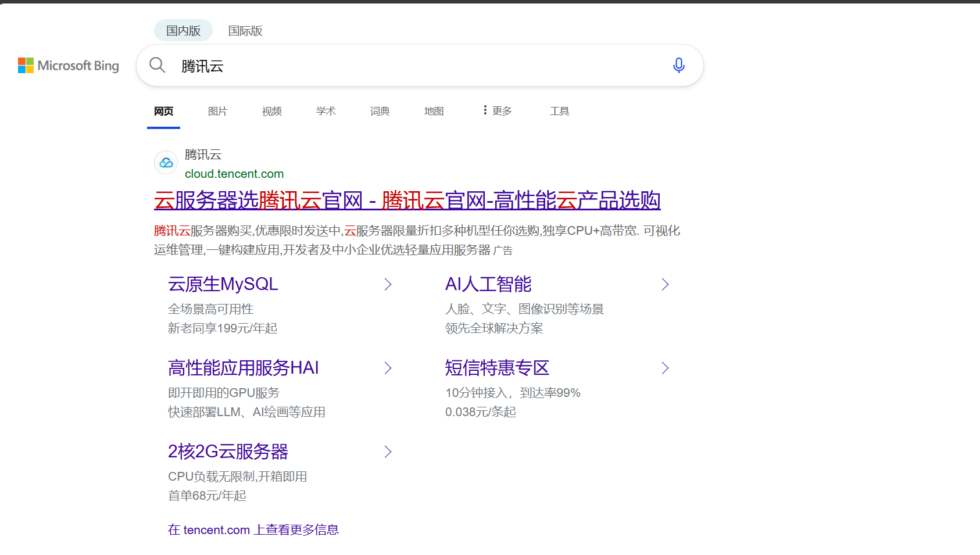The width and height of the screenshot is (980, 555).
Task: Open the 学术 tab
Action: tap(326, 111)
